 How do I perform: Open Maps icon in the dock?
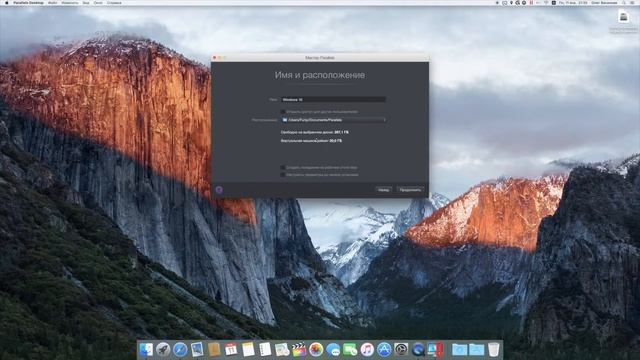tap(282, 350)
